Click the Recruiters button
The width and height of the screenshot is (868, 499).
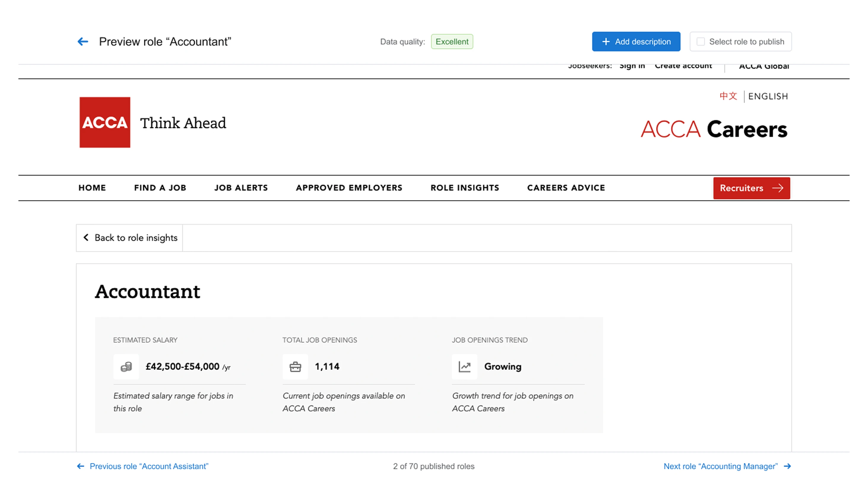click(x=752, y=188)
